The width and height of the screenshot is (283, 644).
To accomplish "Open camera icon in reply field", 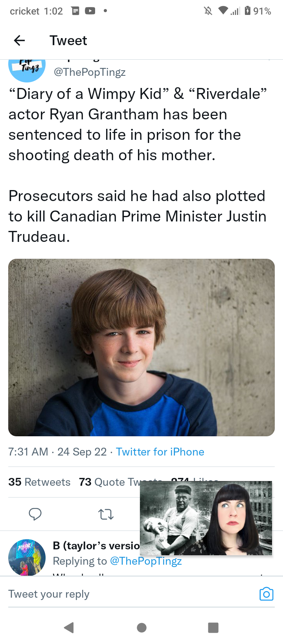I will [266, 594].
